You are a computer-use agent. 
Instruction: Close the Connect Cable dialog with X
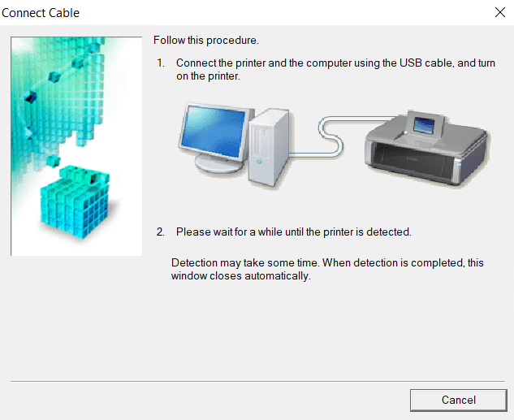500,12
